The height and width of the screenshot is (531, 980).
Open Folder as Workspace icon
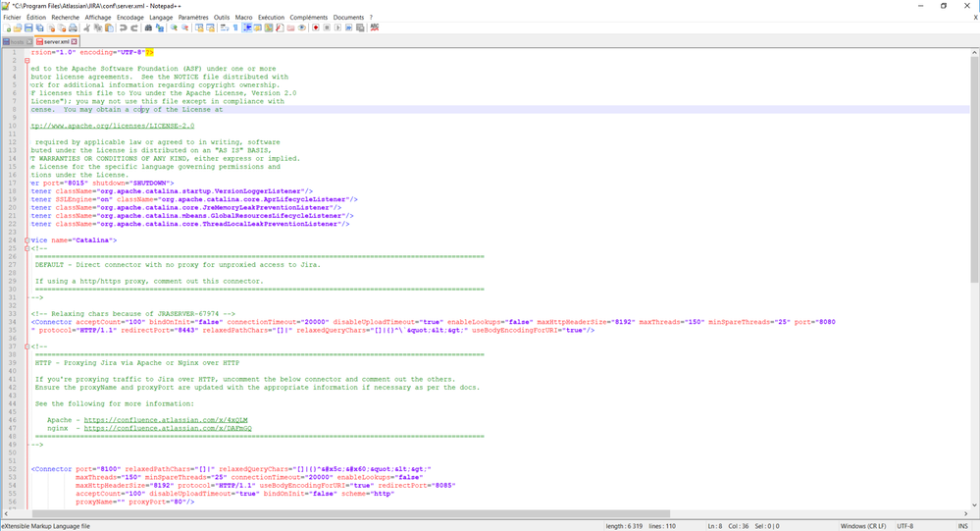pyautogui.click(x=290, y=27)
